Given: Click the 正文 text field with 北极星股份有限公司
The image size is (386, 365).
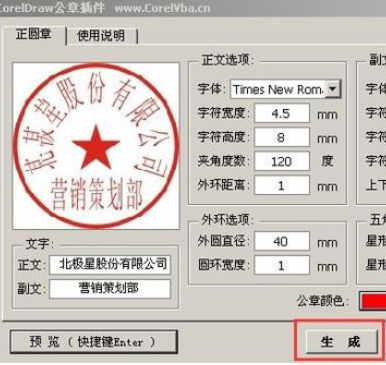Looking at the screenshot, I should pyautogui.click(x=110, y=265).
